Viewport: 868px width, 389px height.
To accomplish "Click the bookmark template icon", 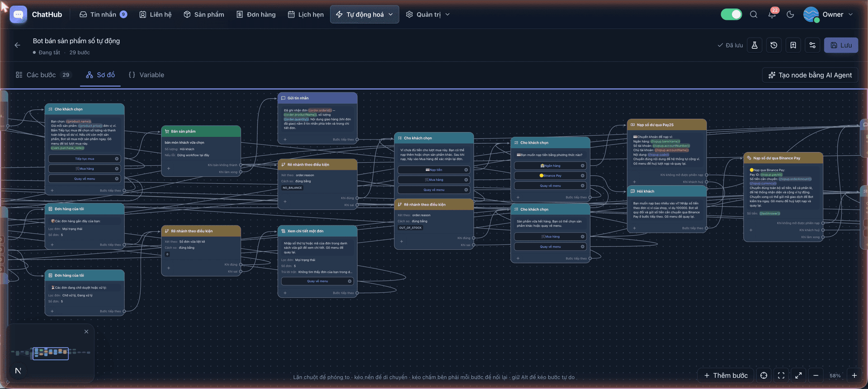I will pos(793,45).
